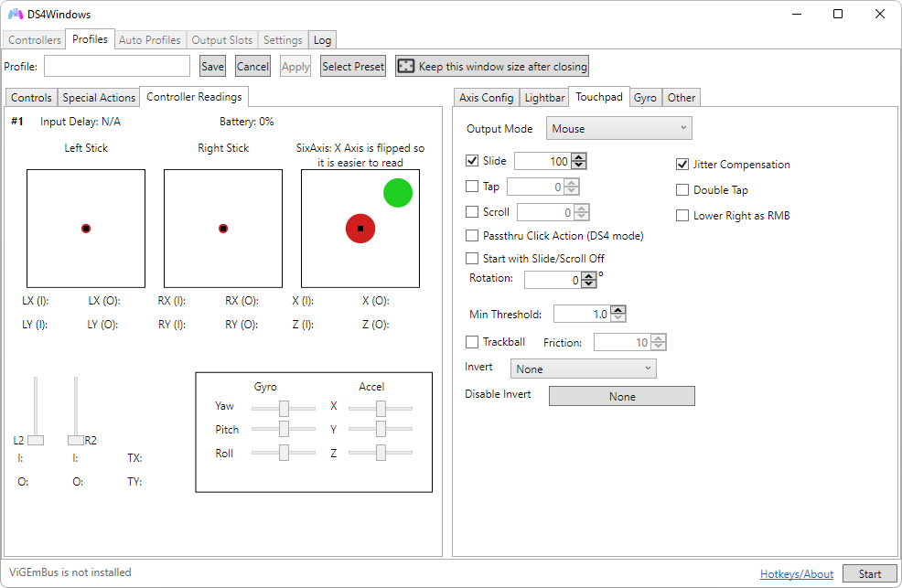Increase Slide sensitivity with up arrow
The image size is (902, 588).
pos(578,157)
